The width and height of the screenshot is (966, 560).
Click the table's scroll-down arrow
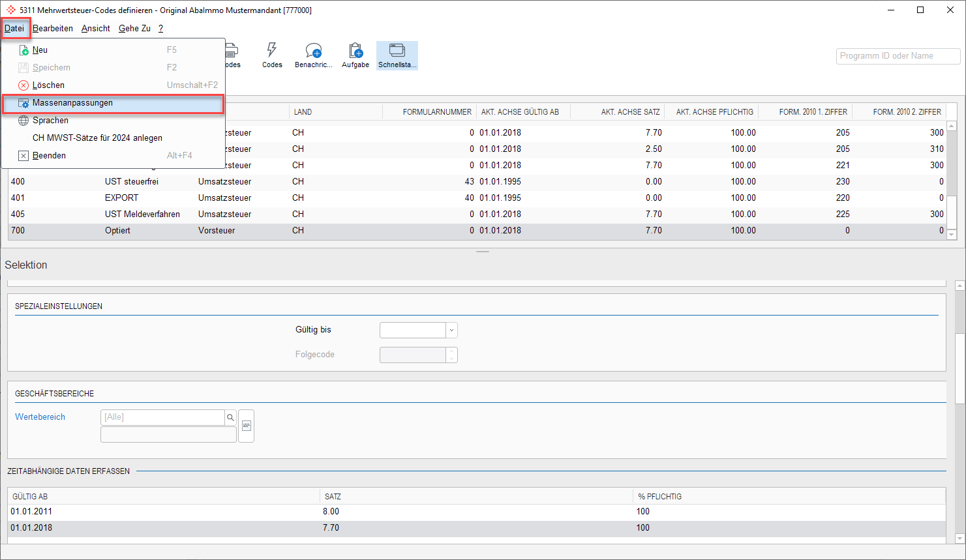tap(951, 235)
